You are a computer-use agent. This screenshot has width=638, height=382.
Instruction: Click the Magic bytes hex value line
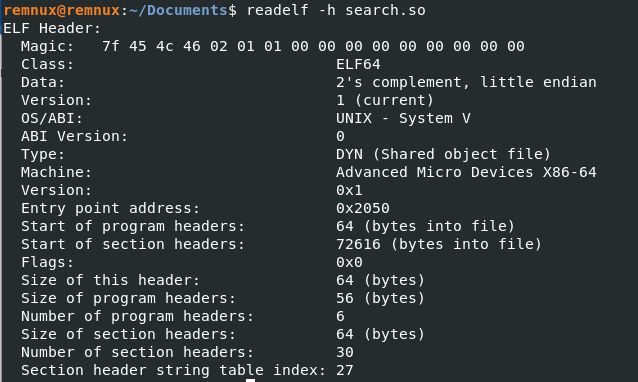tap(313, 46)
